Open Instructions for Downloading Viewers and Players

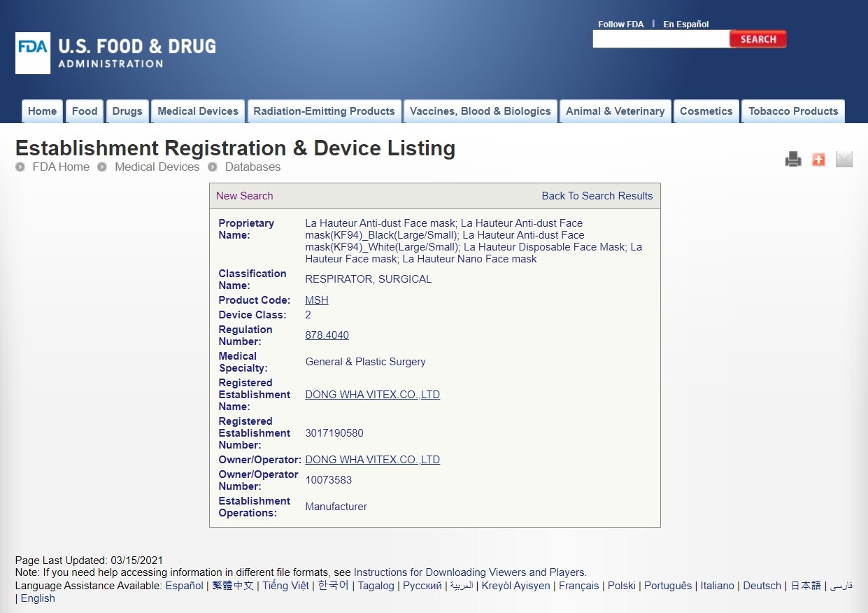coord(470,572)
